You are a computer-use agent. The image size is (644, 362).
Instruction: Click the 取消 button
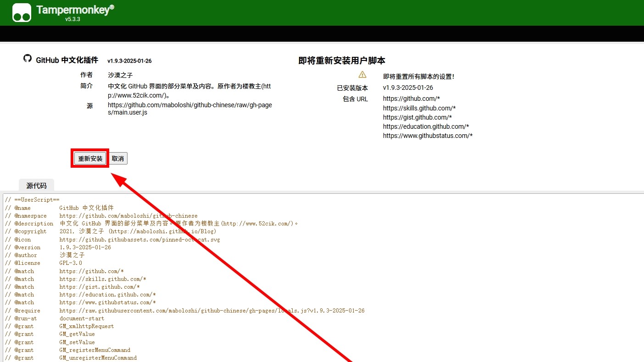(118, 159)
